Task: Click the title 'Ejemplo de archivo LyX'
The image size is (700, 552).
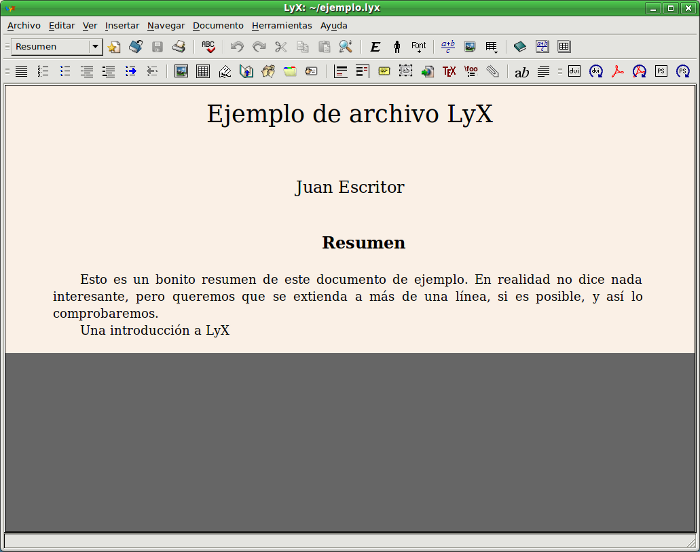Action: pos(350,114)
